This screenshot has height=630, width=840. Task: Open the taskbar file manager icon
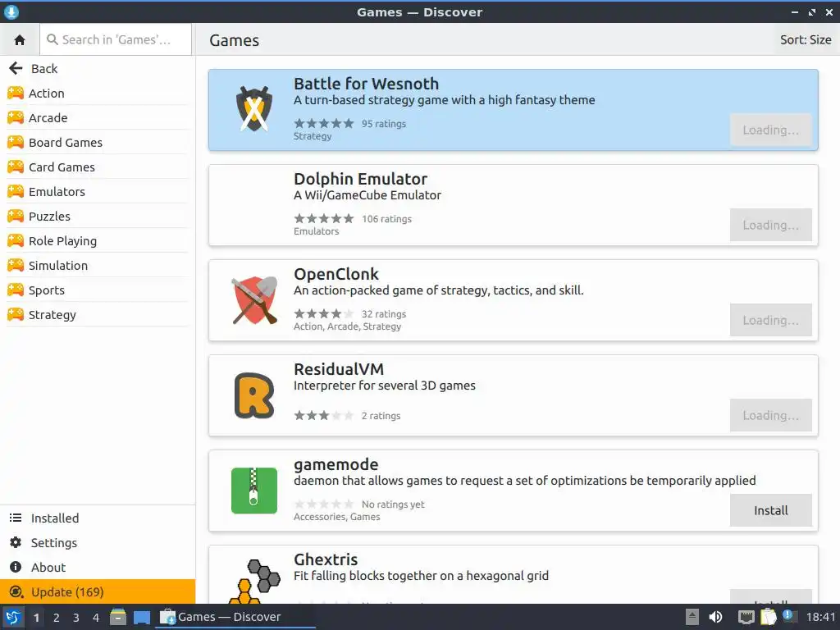[118, 617]
